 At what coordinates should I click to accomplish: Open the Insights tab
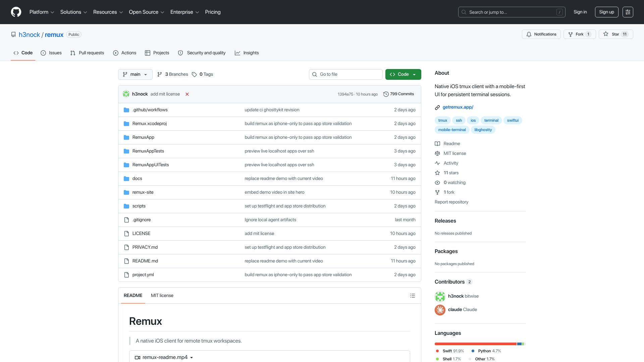[247, 53]
